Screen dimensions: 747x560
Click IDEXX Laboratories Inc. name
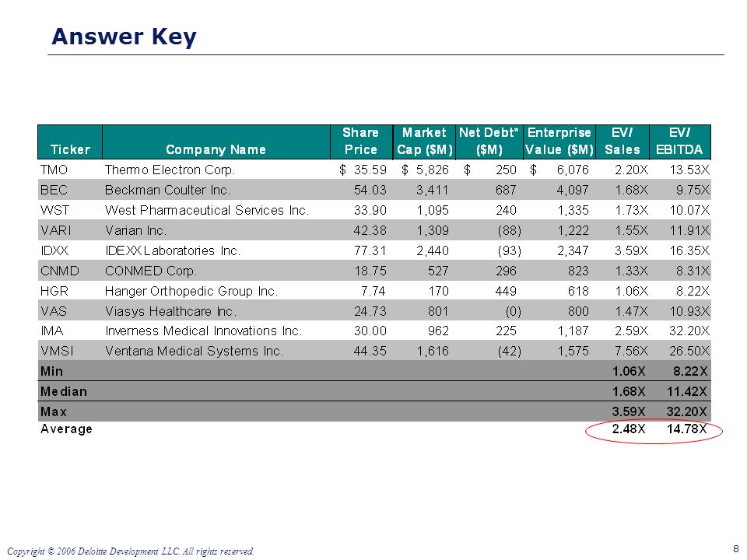(x=173, y=250)
